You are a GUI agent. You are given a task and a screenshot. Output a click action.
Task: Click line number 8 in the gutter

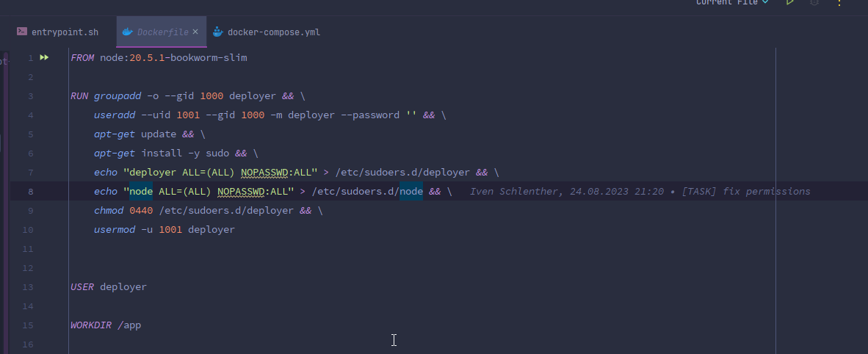click(30, 192)
